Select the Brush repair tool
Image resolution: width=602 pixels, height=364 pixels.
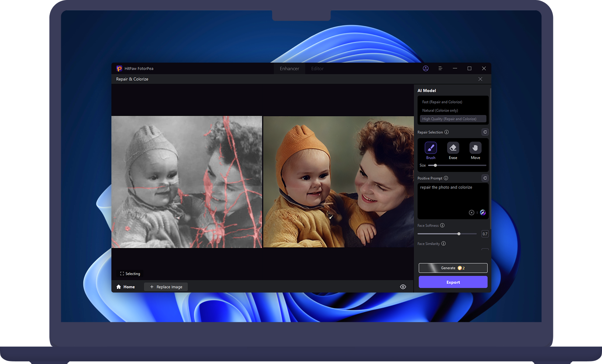tap(430, 148)
